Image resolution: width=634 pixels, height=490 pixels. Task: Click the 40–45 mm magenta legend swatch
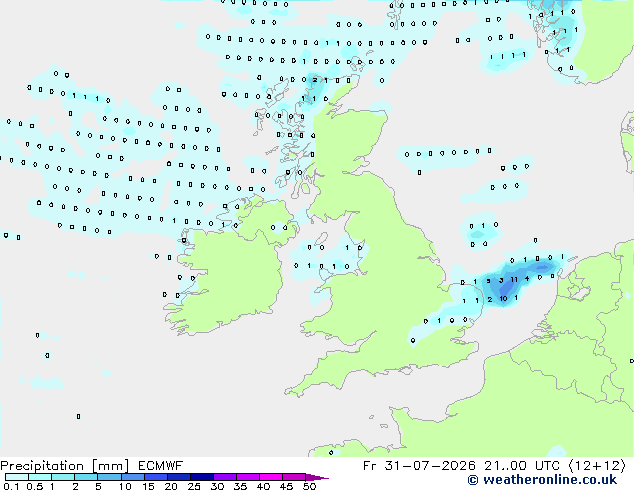click(271, 477)
